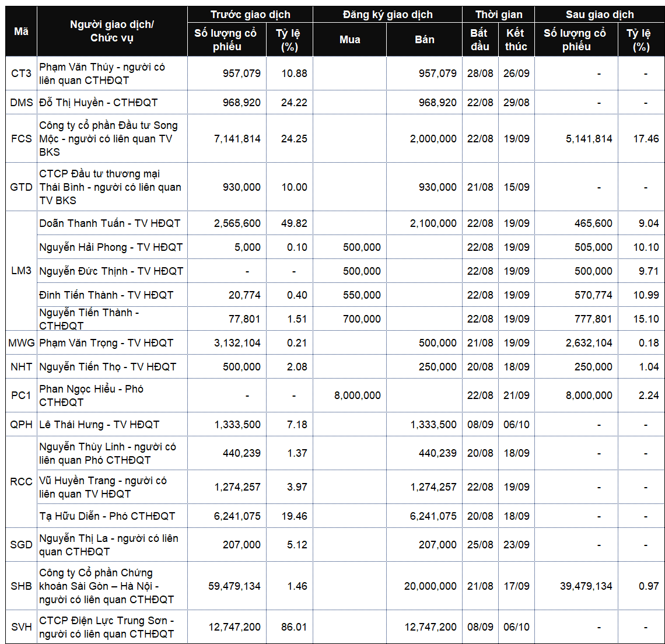Click the RCC stock code cell
This screenshot has height=644, width=665.
tap(21, 482)
